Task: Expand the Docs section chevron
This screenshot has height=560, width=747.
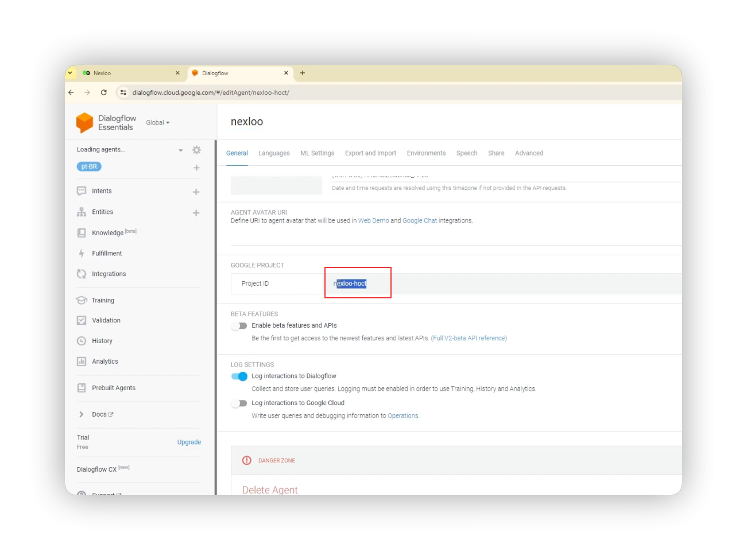Action: (x=82, y=414)
